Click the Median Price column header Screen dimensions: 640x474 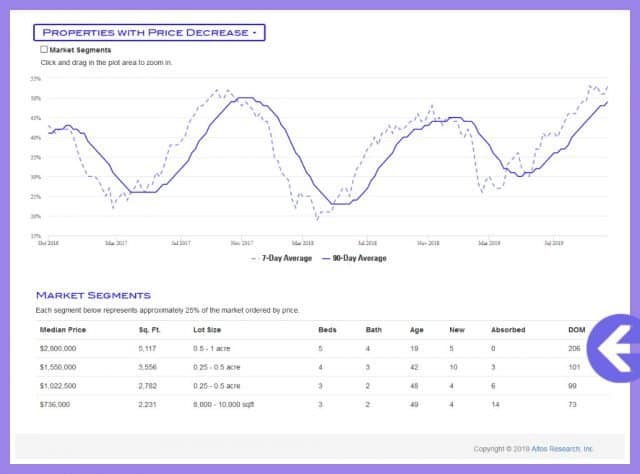point(63,329)
